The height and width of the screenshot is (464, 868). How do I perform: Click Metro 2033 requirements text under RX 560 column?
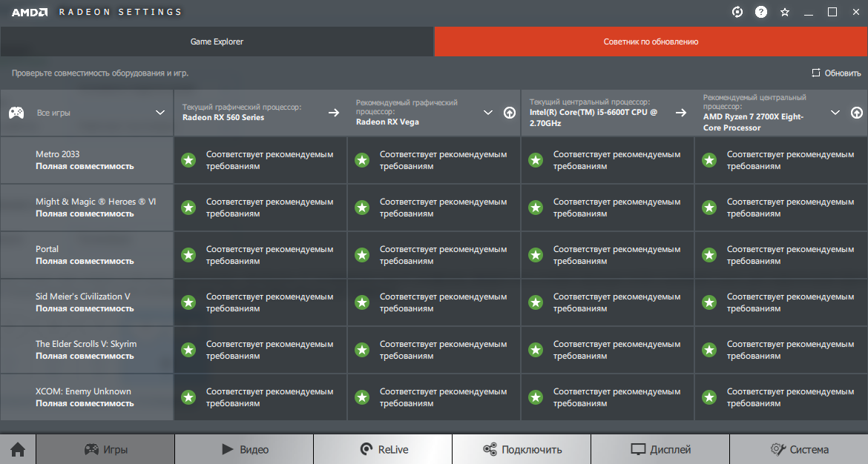tap(269, 160)
